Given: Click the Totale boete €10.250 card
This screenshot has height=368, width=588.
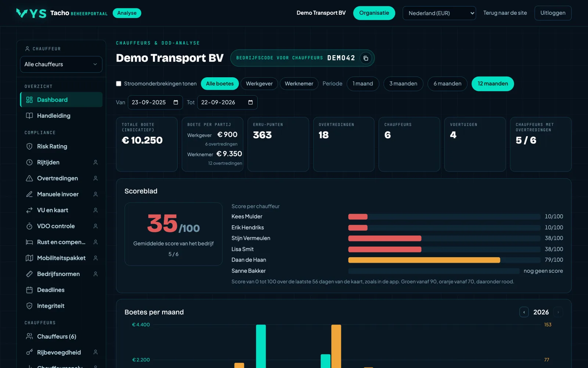Looking at the screenshot, I should point(147,144).
